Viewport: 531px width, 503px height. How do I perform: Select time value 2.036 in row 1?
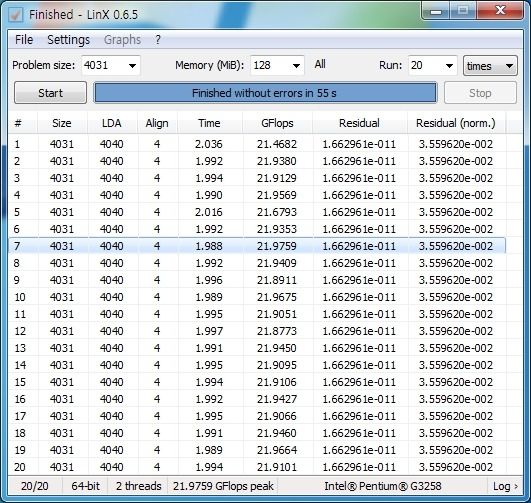tap(209, 144)
